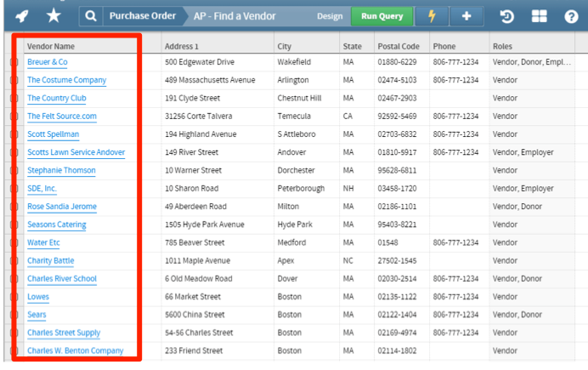588x370 pixels.
Task: Click the address 10 Warner Street
Action: [193, 170]
